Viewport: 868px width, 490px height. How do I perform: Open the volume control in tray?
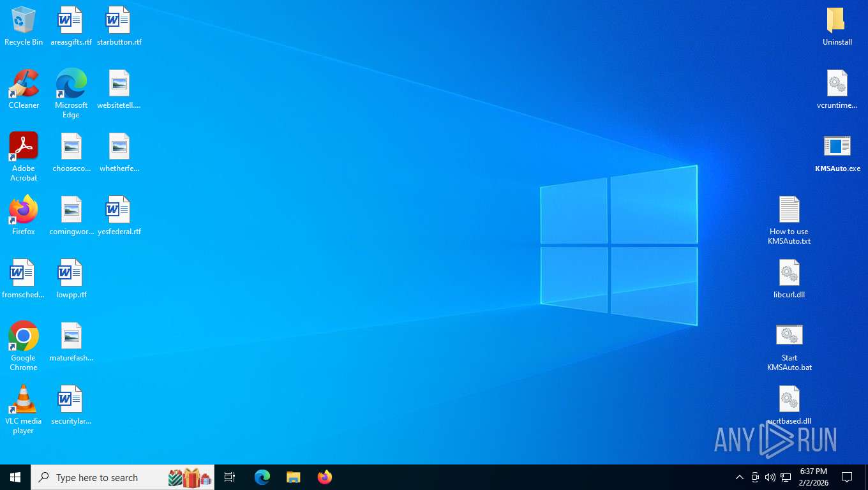(770, 477)
